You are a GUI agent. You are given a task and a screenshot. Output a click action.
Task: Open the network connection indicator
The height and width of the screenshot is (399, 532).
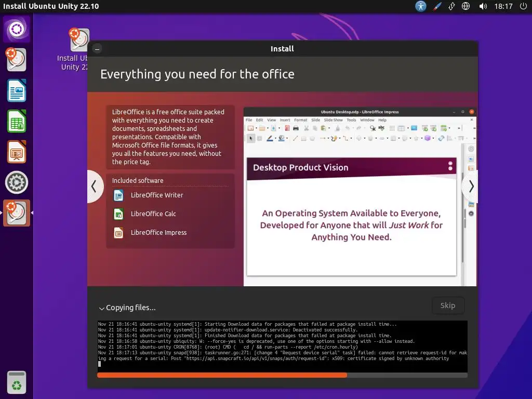point(451,6)
